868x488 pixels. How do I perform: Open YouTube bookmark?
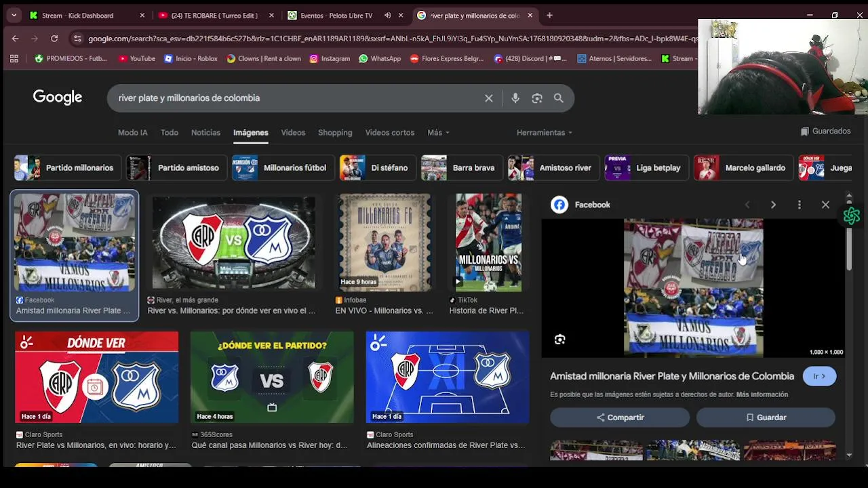pos(136,58)
